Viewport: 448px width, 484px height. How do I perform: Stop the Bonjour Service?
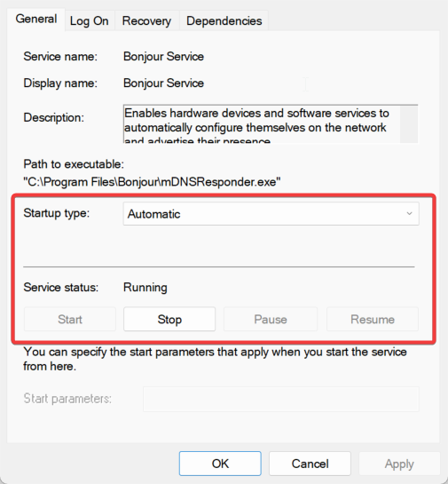pos(169,319)
